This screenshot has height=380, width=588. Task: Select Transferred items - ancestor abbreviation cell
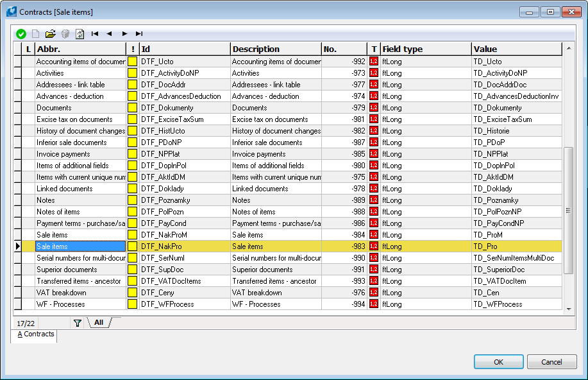[x=81, y=281]
